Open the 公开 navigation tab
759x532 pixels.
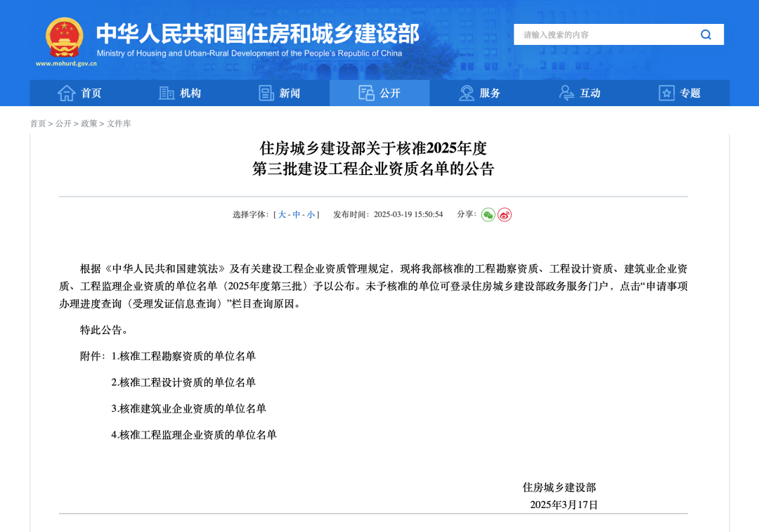tap(379, 93)
